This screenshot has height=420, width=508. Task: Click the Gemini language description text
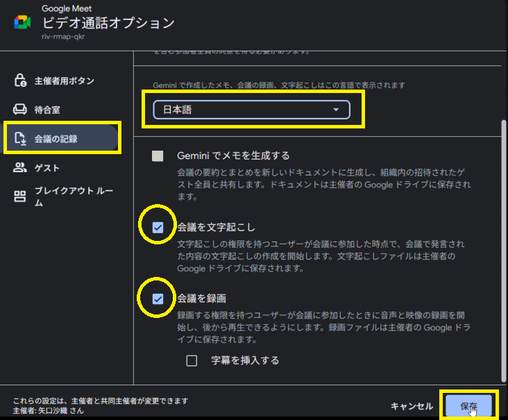click(x=279, y=85)
